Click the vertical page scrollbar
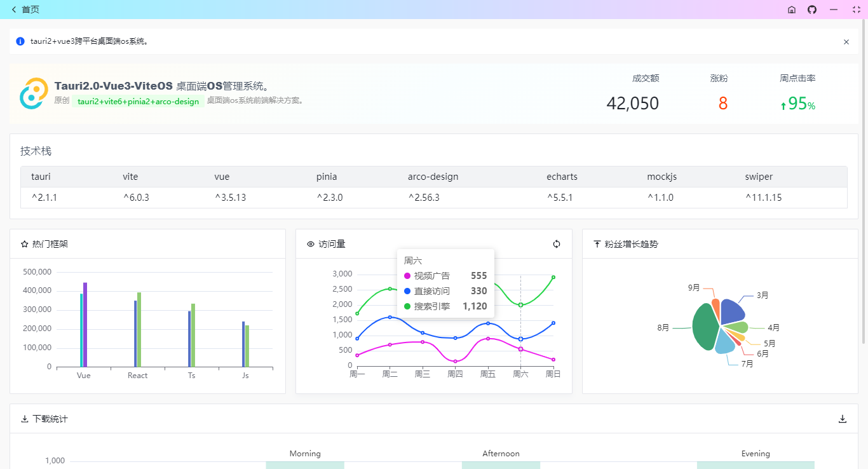The width and height of the screenshot is (868, 469). (x=864, y=181)
